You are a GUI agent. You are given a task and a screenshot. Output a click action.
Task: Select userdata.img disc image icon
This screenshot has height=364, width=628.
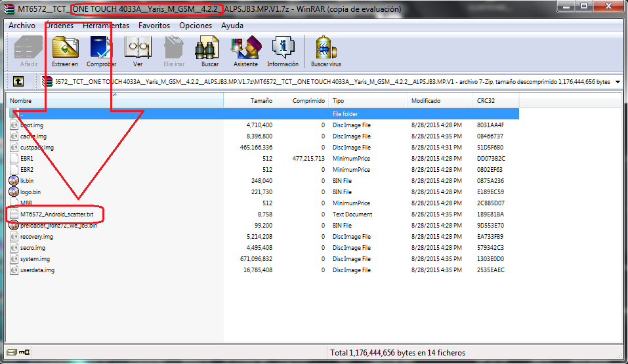click(14, 270)
